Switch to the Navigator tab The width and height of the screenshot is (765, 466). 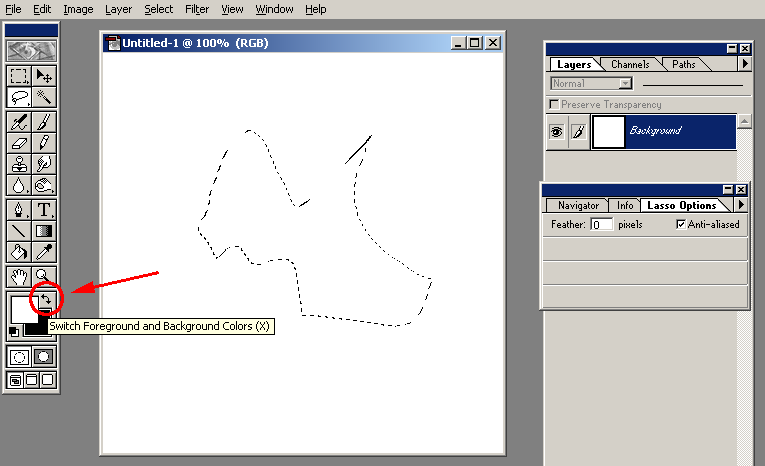(578, 205)
